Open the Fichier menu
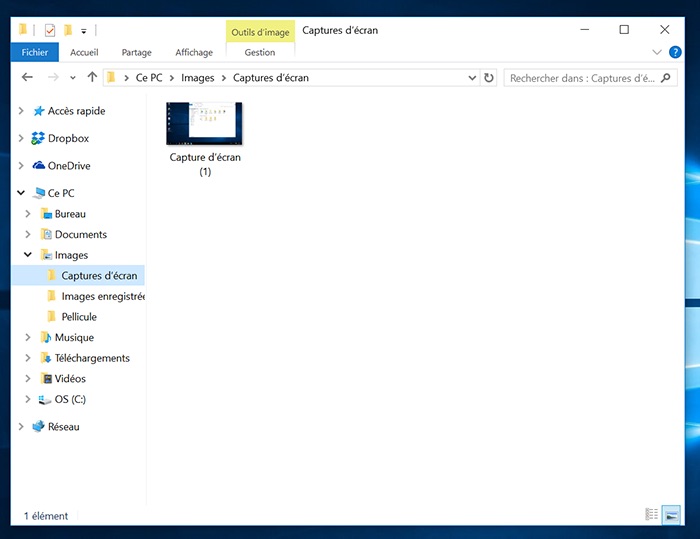 pyautogui.click(x=35, y=52)
